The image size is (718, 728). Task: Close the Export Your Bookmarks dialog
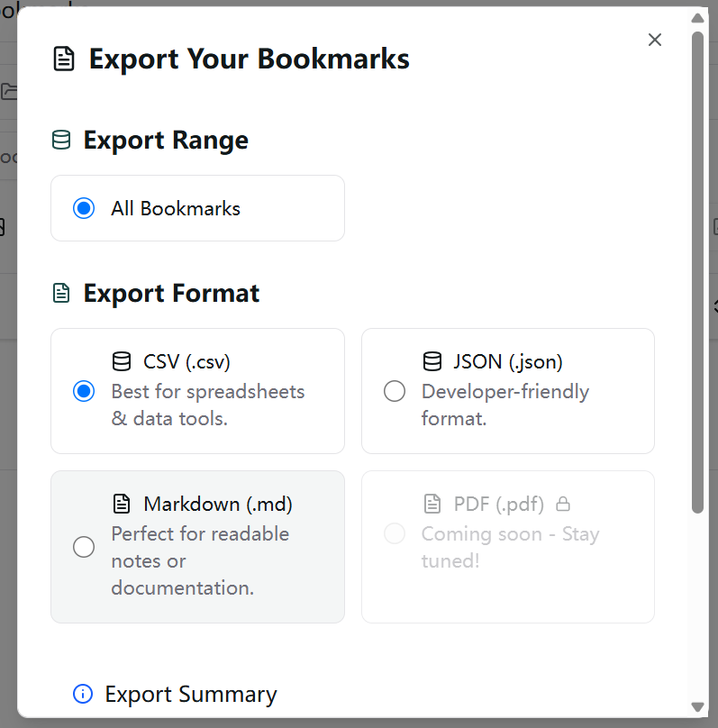(x=655, y=40)
